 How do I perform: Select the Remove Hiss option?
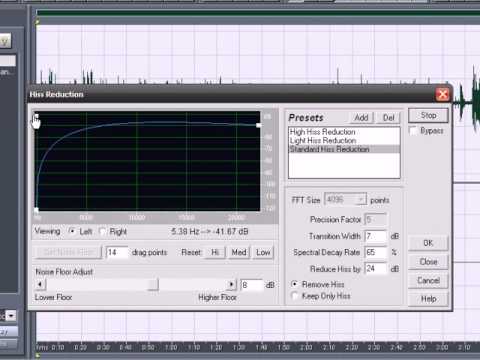(x=294, y=284)
